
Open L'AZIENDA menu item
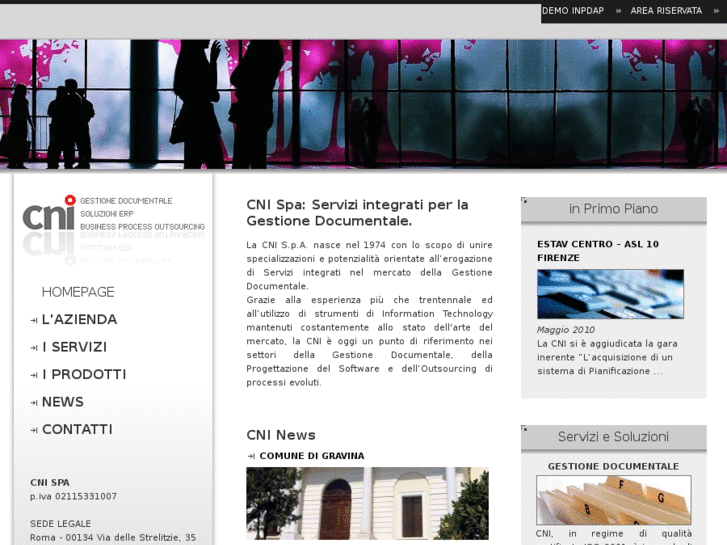(79, 319)
